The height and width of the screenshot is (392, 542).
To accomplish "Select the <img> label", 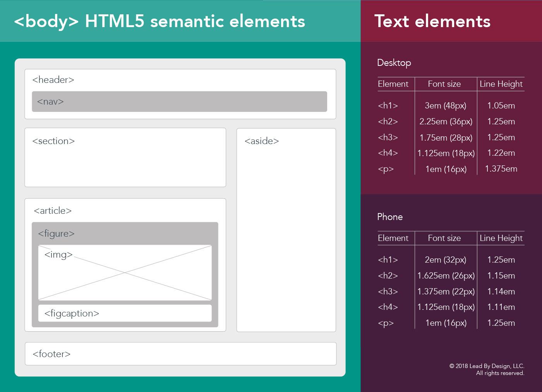I will click(58, 254).
